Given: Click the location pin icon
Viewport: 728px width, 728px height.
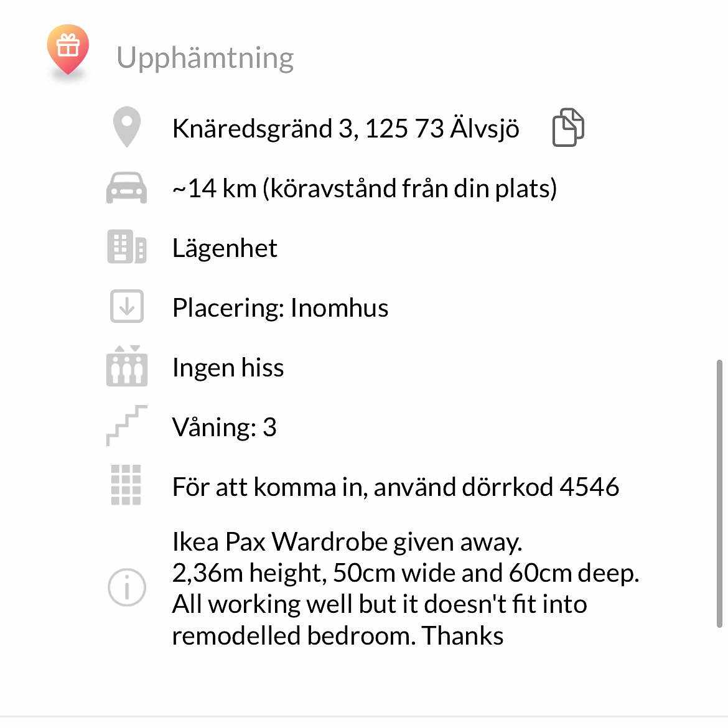Looking at the screenshot, I should tap(127, 127).
